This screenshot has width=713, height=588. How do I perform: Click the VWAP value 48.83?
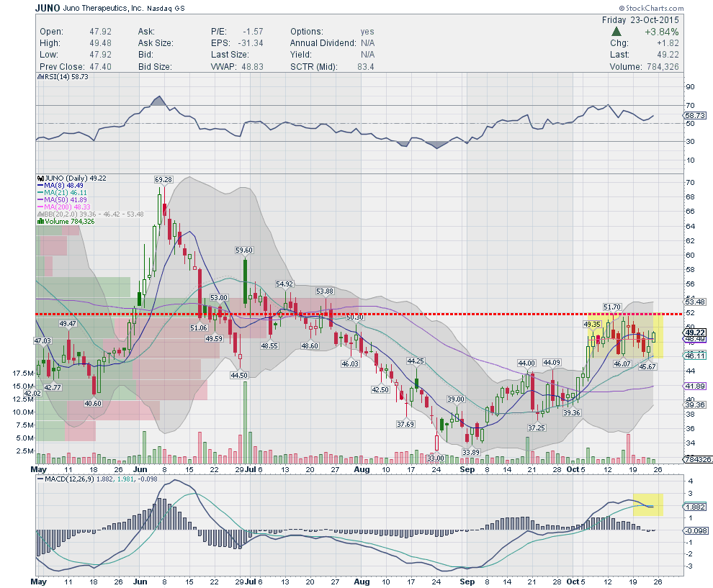pos(252,66)
